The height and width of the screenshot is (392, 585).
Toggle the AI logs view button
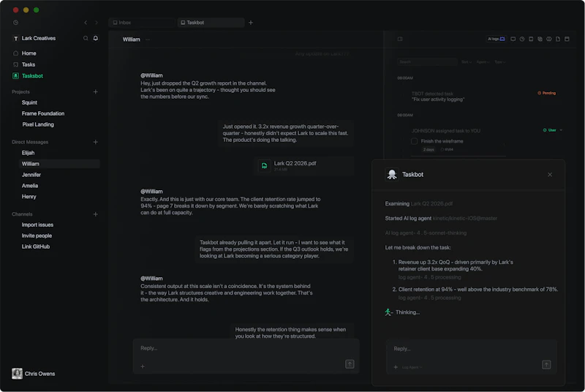point(497,39)
